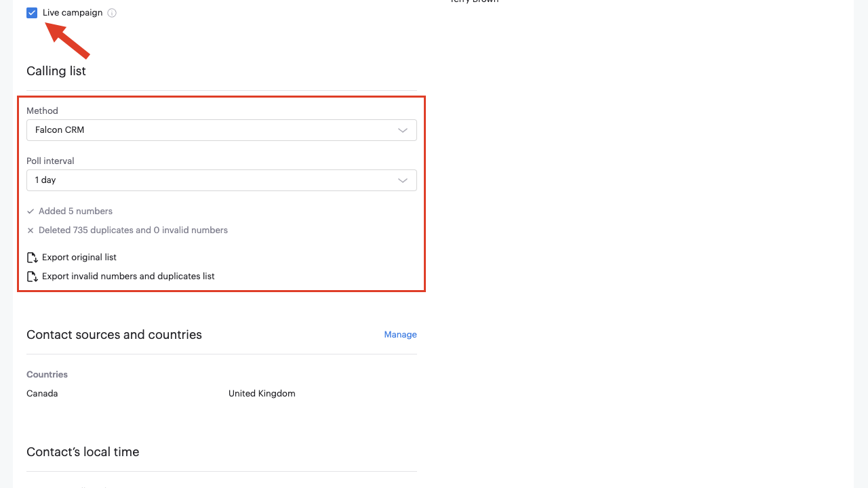
Task: Click the Contact sources and countries heading
Action: point(114,335)
